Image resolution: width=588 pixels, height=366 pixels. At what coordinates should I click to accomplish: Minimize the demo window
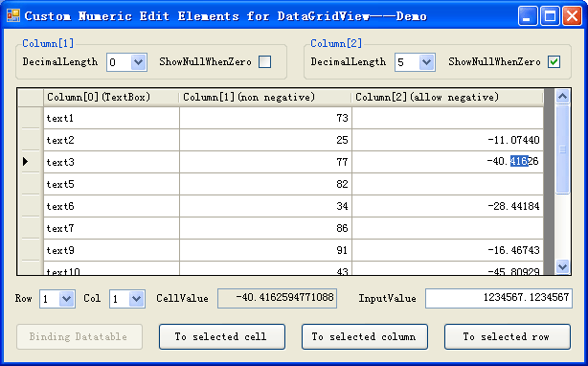pyautogui.click(x=528, y=16)
